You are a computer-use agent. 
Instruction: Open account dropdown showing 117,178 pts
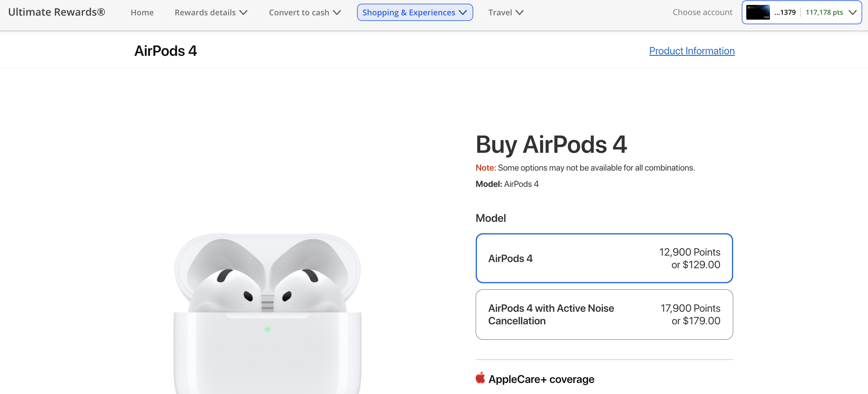pyautogui.click(x=801, y=13)
